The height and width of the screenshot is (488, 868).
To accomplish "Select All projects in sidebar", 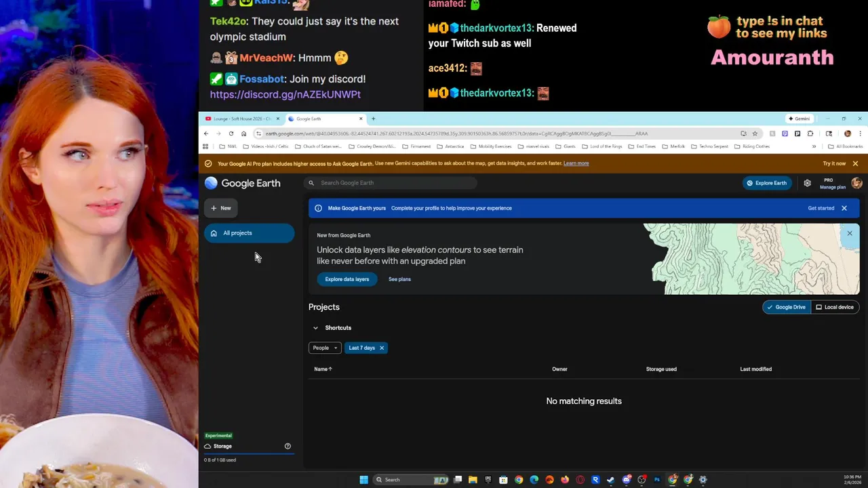I will [249, 233].
